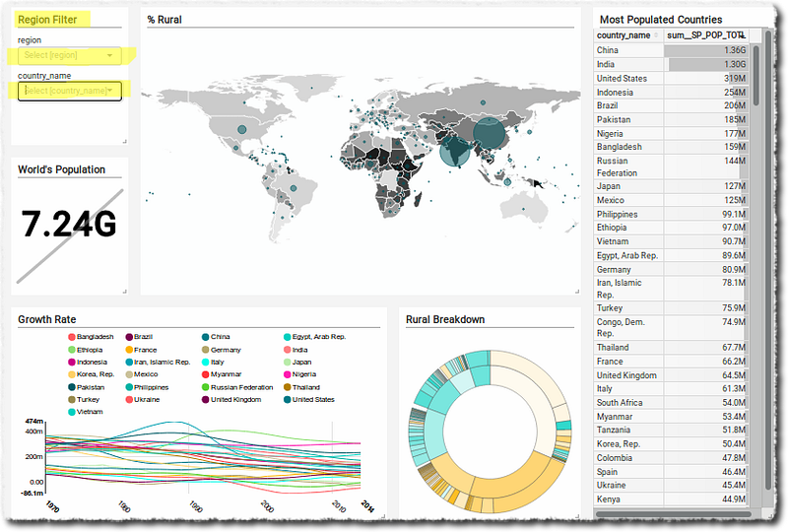Image resolution: width=788 pixels, height=532 pixels.
Task: Toggle Germany series in the legend
Action: tap(221, 350)
